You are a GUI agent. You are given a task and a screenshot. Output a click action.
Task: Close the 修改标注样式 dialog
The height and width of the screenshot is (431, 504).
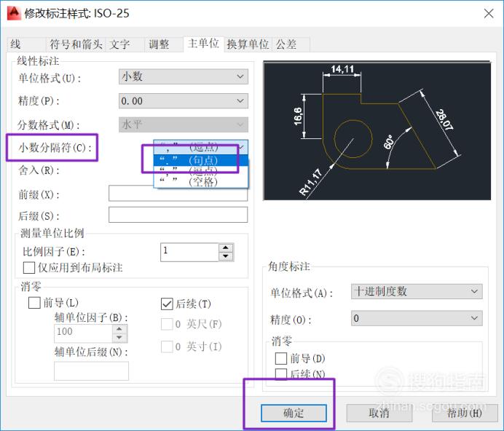click(x=489, y=14)
